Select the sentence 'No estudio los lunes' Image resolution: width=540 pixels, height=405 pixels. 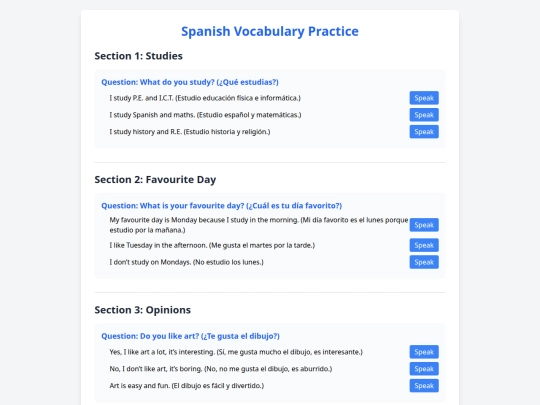click(228, 262)
